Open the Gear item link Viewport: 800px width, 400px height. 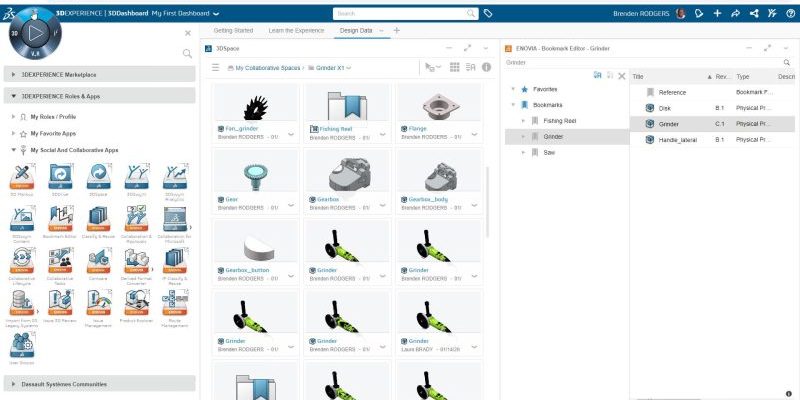231,199
